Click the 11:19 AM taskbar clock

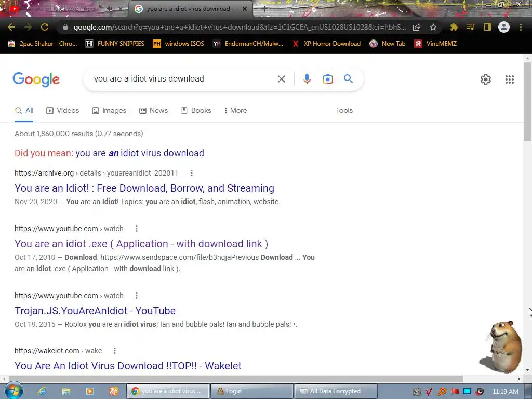pos(505,392)
